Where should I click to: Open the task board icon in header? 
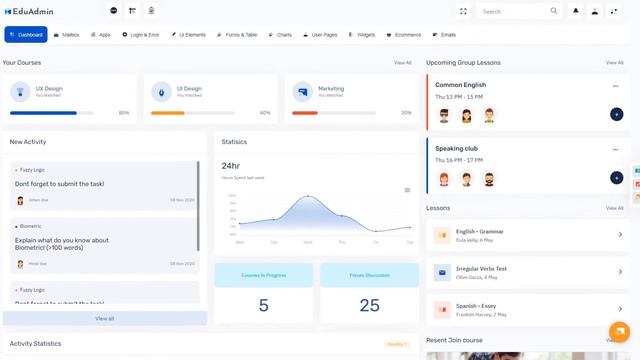132,11
